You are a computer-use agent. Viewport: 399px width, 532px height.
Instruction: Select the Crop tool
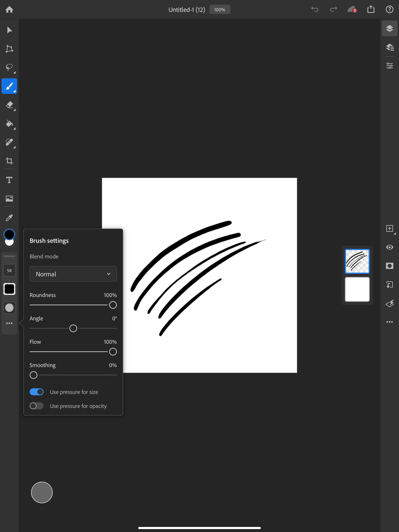pyautogui.click(x=9, y=161)
